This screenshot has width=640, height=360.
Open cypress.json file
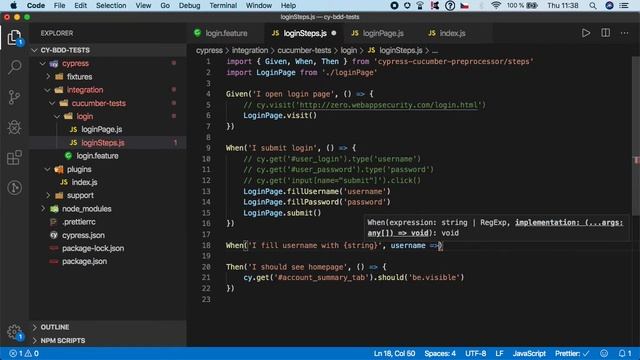(83, 235)
